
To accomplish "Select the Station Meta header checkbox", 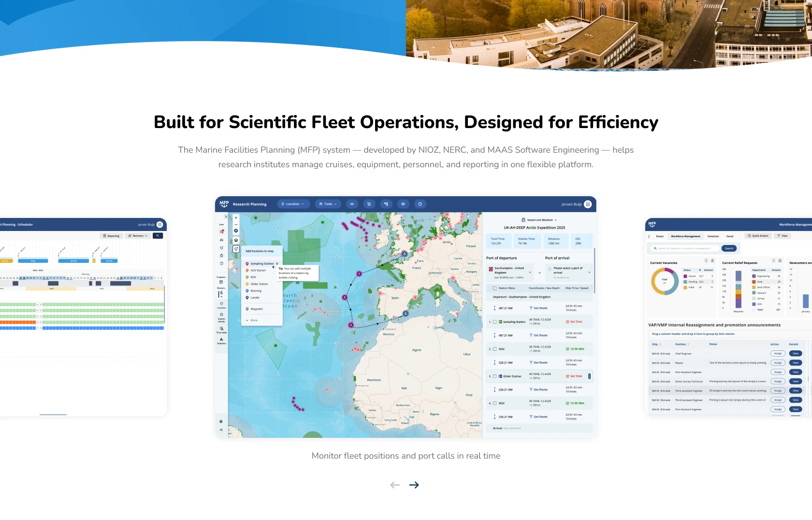I will coord(494,288).
